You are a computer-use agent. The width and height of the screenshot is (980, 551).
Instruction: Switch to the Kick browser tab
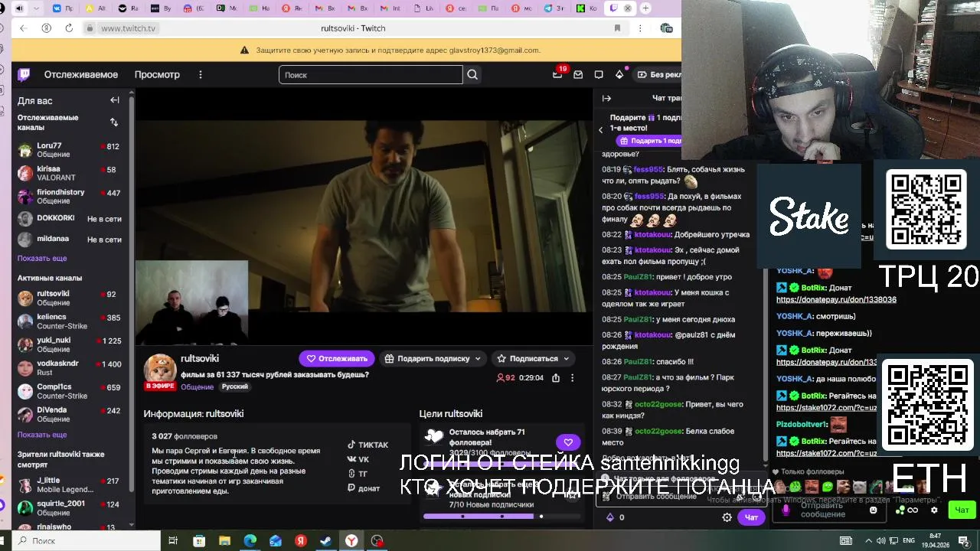587,8
